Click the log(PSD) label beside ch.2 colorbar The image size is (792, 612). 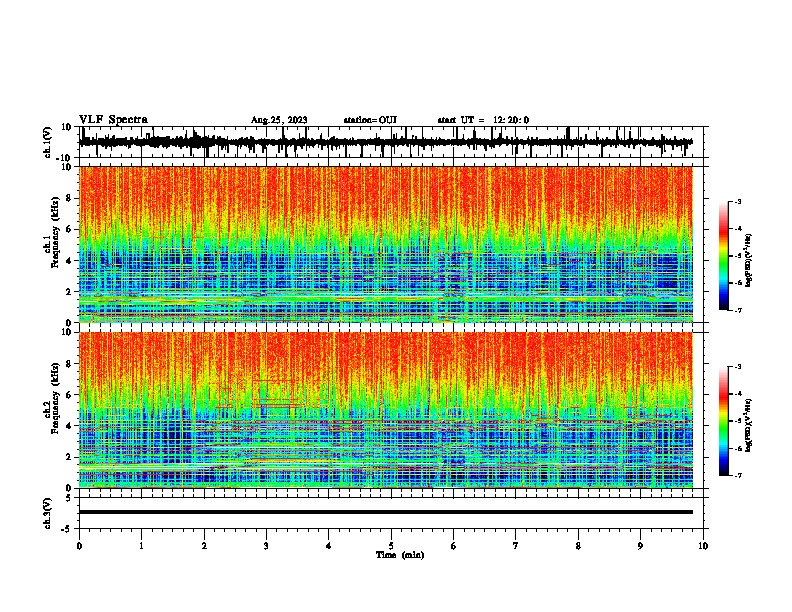749,425
